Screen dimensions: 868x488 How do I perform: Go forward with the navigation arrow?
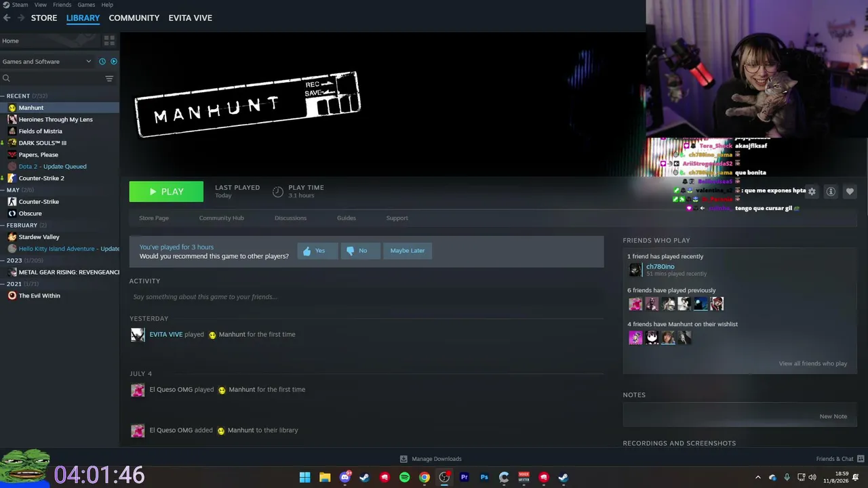21,18
